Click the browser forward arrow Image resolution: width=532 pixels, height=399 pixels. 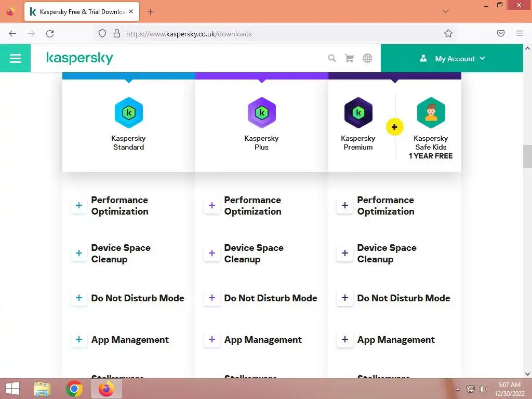coord(31,34)
